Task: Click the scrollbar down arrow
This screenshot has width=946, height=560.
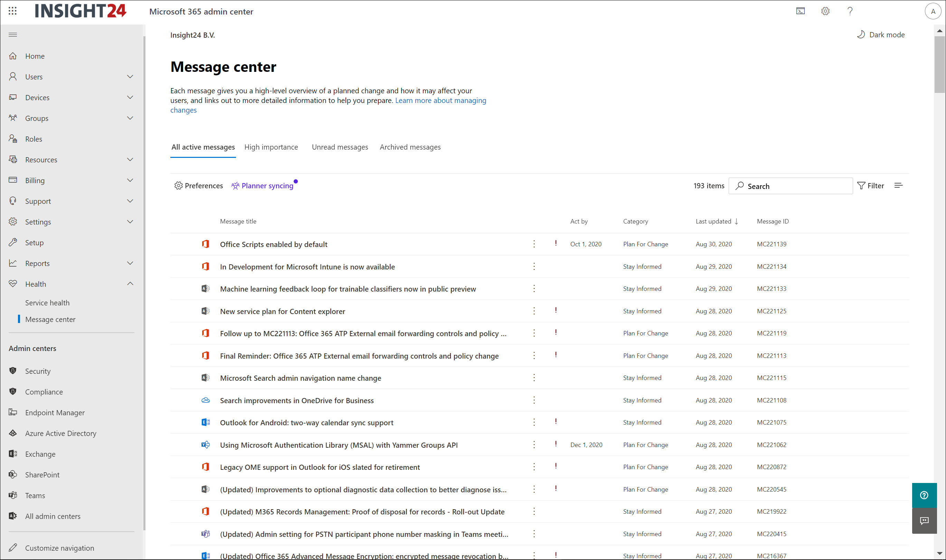Action: [939, 554]
